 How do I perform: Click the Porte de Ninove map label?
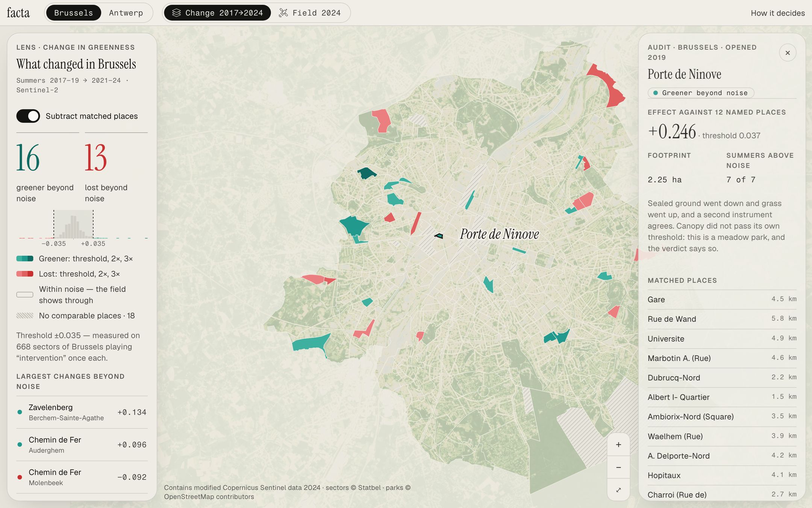click(499, 234)
